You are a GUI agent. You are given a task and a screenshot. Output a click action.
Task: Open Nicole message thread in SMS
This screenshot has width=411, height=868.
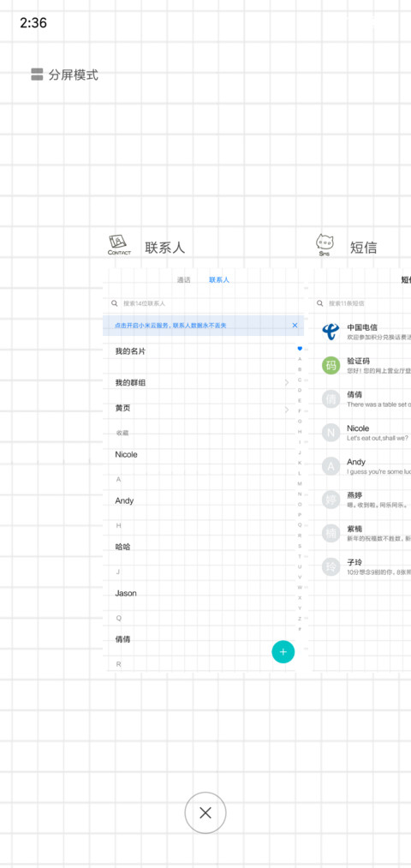[362, 433]
